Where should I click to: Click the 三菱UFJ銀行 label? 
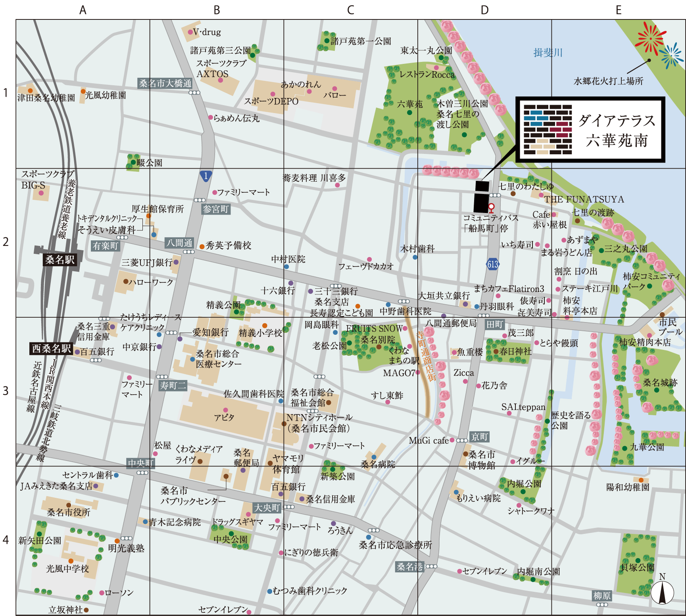[x=147, y=262]
